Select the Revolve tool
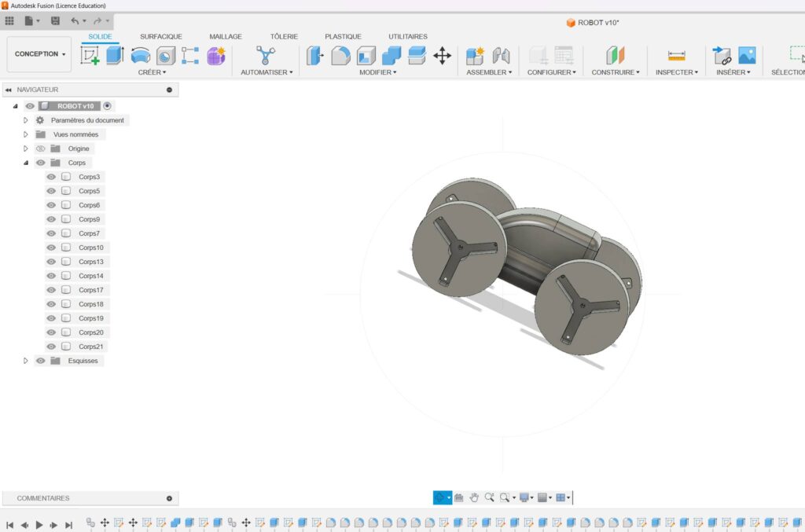The height and width of the screenshot is (532, 805). 140,56
